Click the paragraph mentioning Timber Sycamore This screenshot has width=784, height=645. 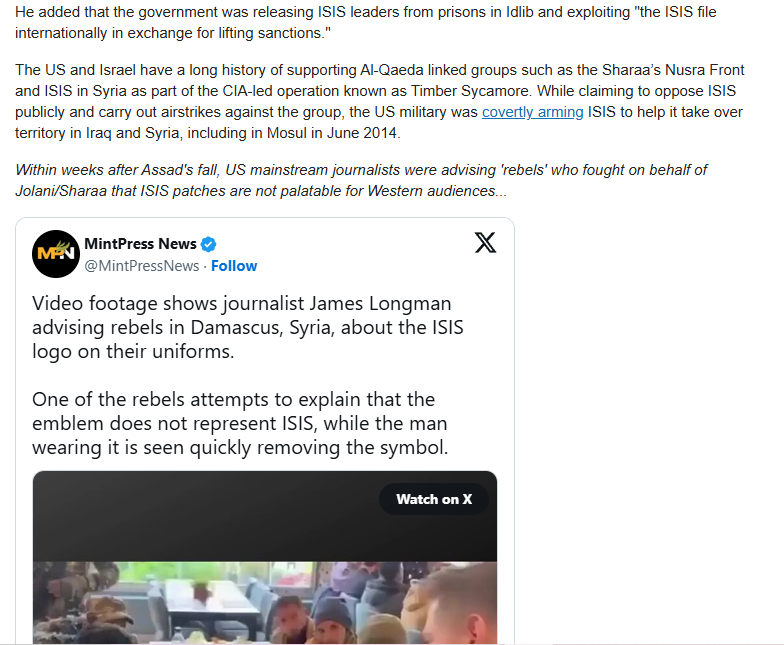[380, 102]
